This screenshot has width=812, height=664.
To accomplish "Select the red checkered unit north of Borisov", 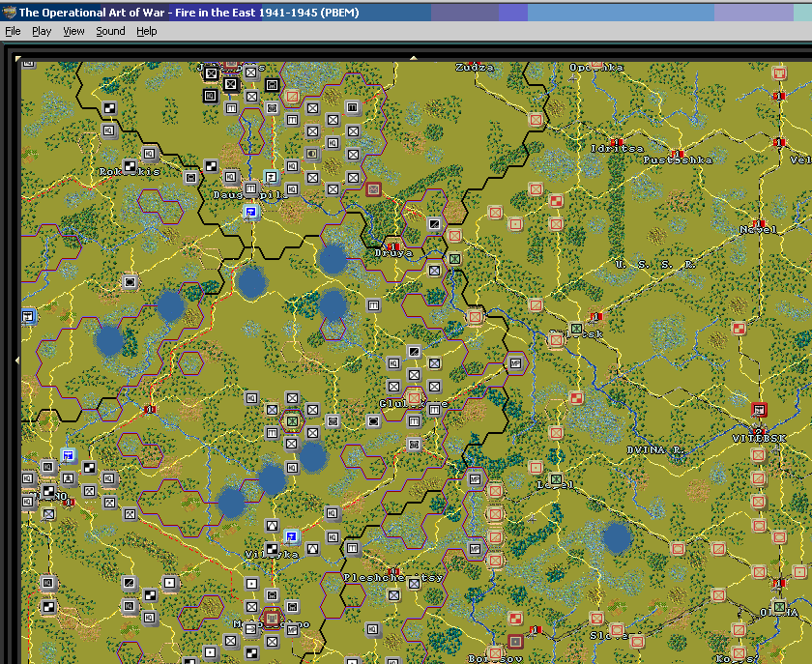I will coord(515,619).
